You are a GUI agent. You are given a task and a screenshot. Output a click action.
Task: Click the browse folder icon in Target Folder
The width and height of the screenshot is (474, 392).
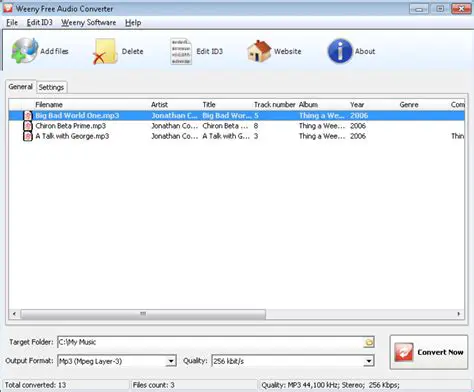pyautogui.click(x=369, y=342)
